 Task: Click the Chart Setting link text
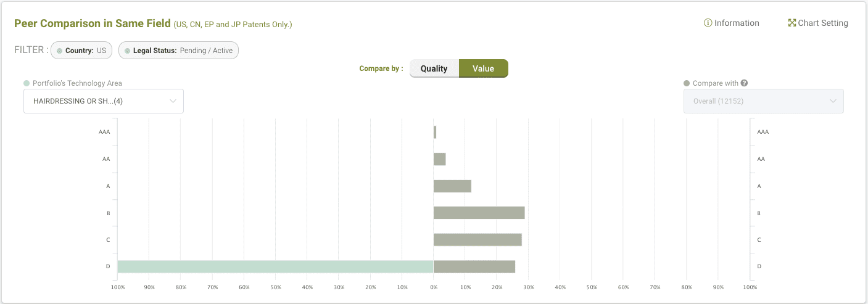[x=823, y=23]
